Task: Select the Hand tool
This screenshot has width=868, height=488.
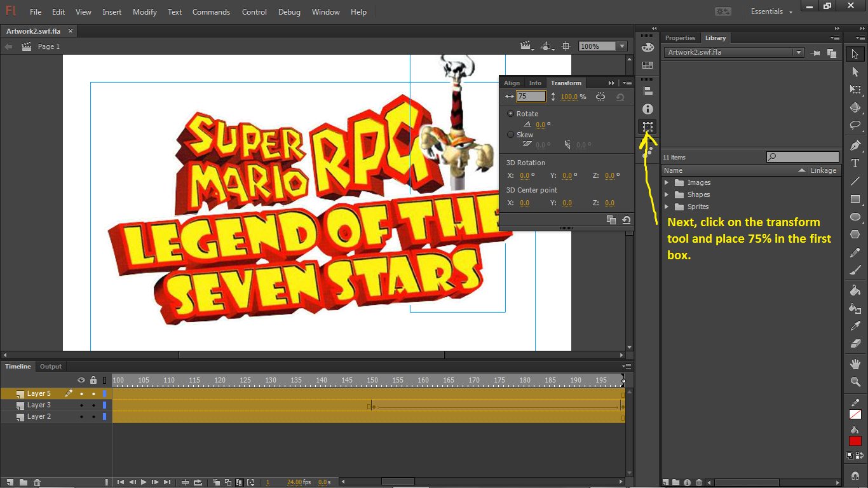Action: (x=855, y=364)
